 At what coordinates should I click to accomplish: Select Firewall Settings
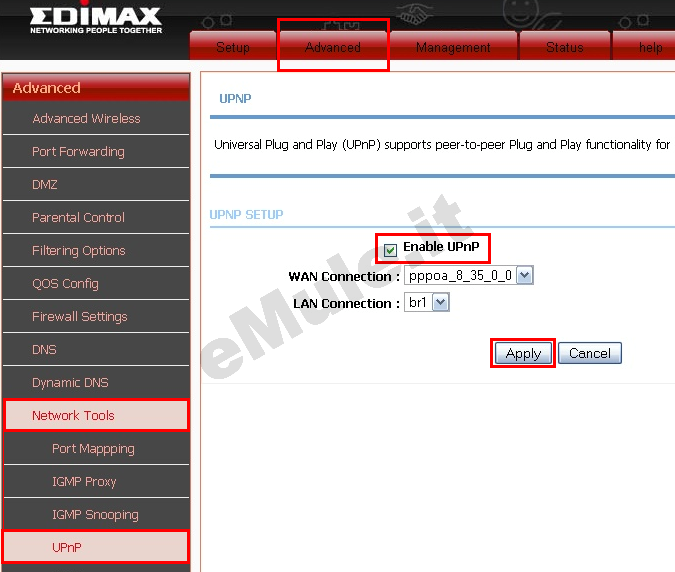(96, 317)
